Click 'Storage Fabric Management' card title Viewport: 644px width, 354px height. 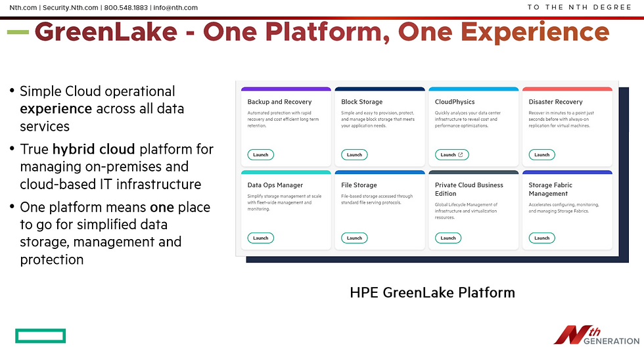pyautogui.click(x=550, y=189)
